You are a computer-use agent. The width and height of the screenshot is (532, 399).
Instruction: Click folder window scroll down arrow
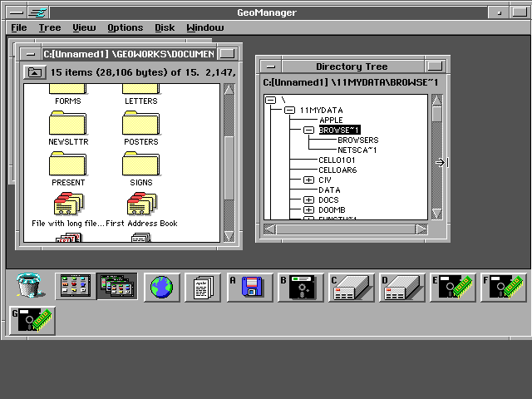pyautogui.click(x=229, y=236)
